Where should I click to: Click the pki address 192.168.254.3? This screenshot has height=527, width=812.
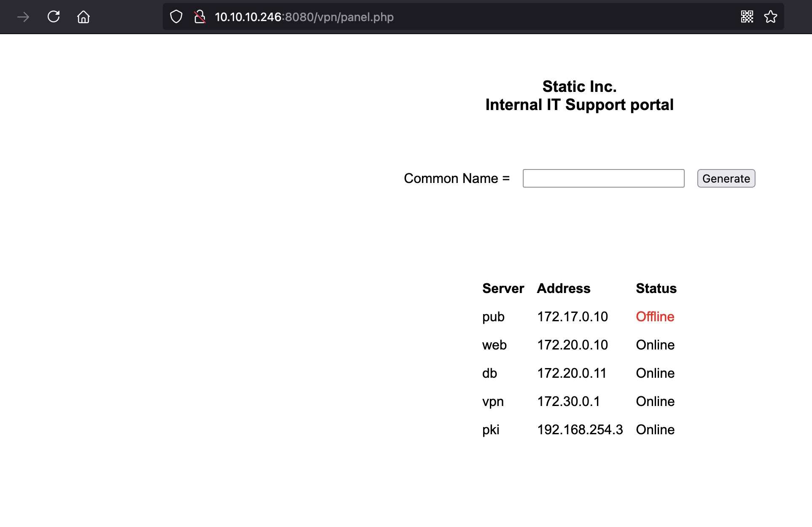point(580,430)
